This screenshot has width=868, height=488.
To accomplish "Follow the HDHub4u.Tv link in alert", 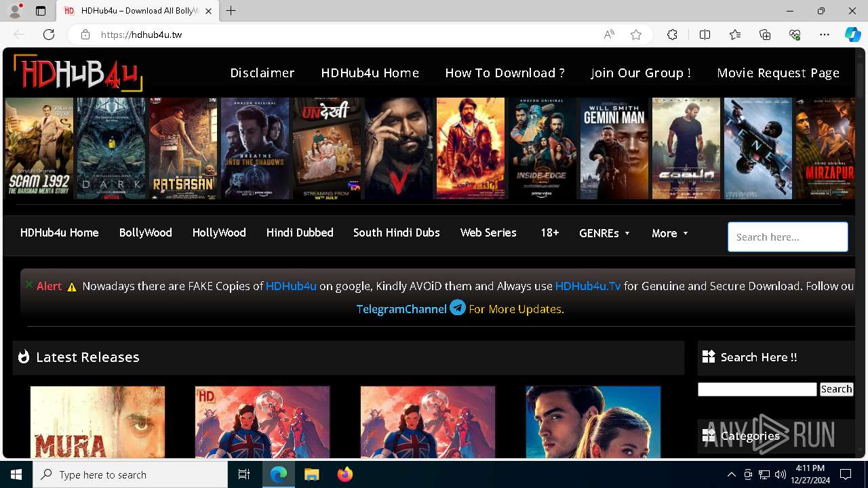I will [x=588, y=286].
